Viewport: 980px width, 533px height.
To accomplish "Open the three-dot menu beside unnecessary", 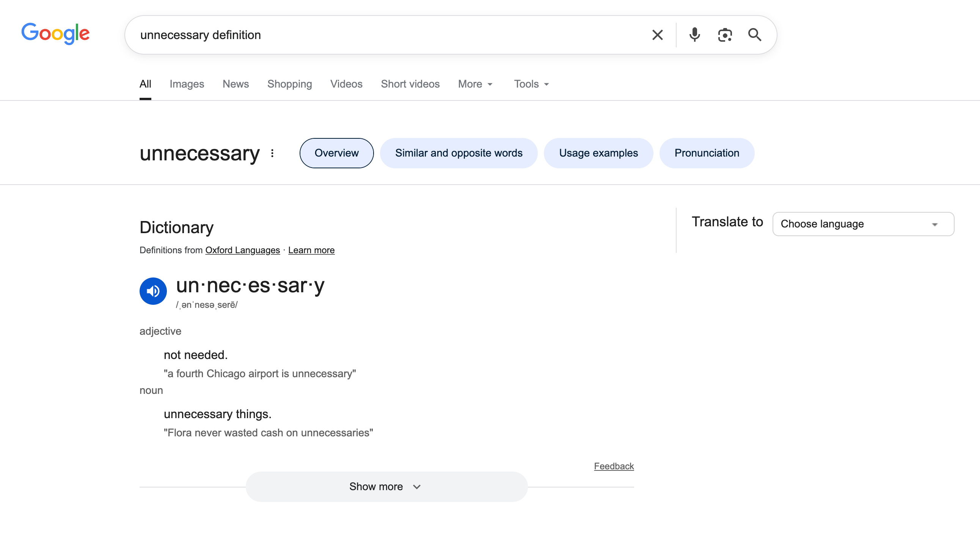I will (x=272, y=153).
